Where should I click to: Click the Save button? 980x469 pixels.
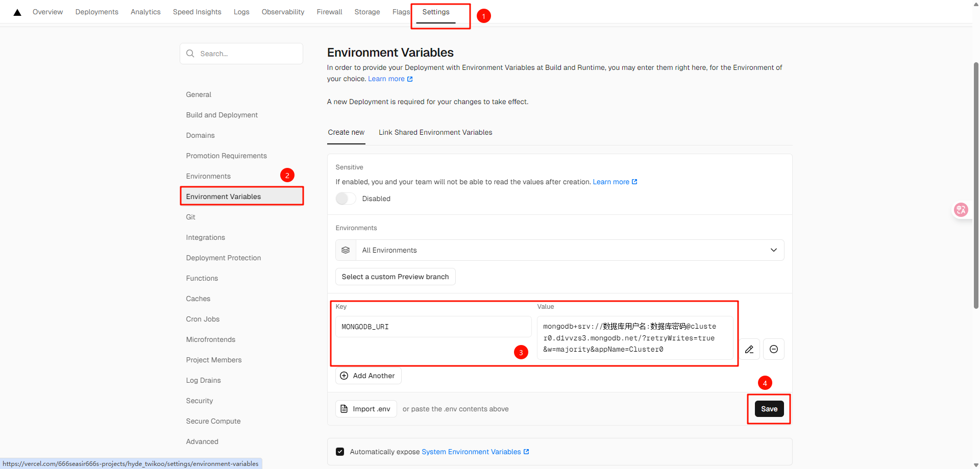click(x=769, y=409)
